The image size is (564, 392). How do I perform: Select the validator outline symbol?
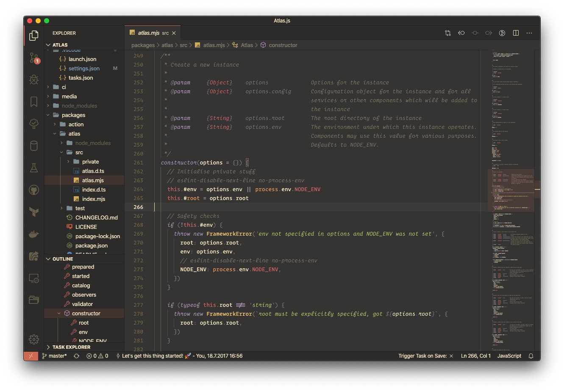tap(84, 304)
